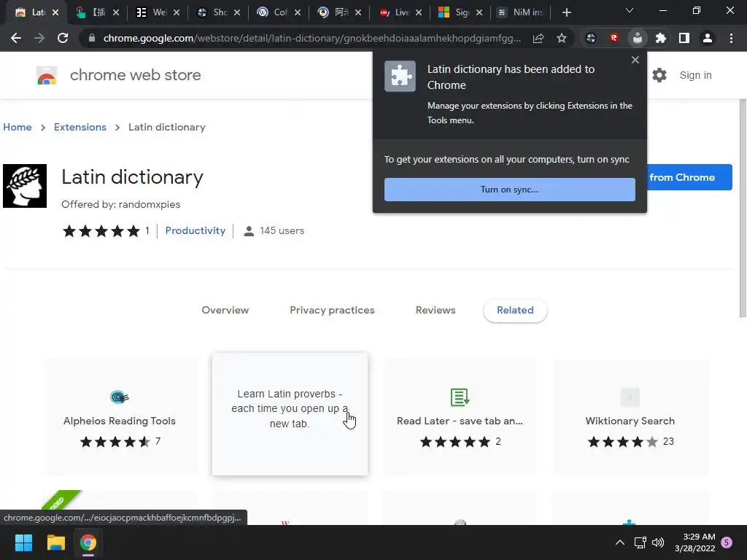
Task: Open notification center badge 5
Action: click(727, 542)
